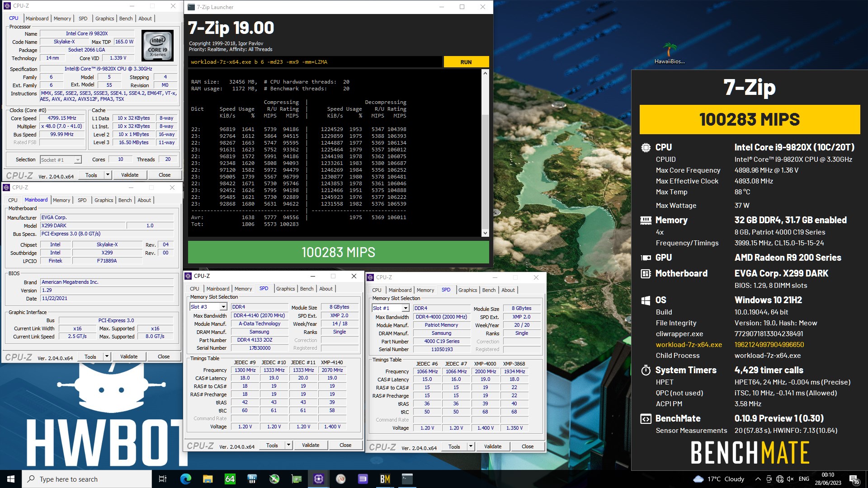
Task: Open Task View in the taskbar
Action: coord(163,479)
